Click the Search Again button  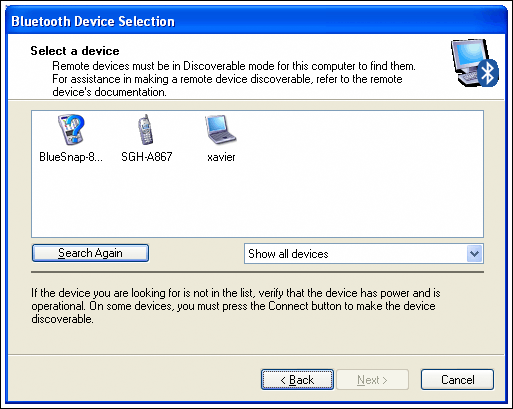tap(90, 253)
